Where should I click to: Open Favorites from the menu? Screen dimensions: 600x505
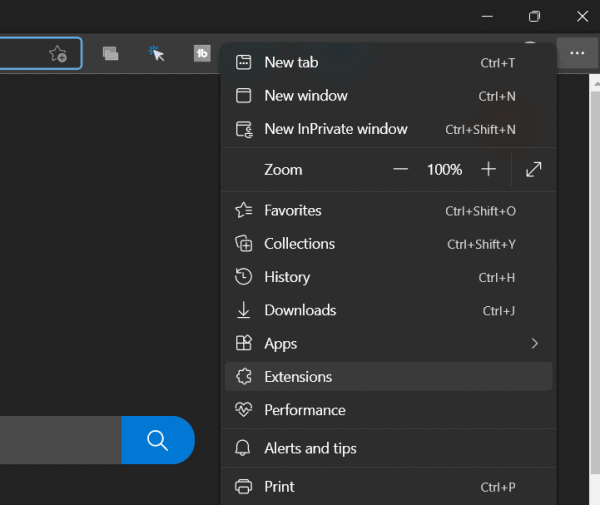coord(388,210)
